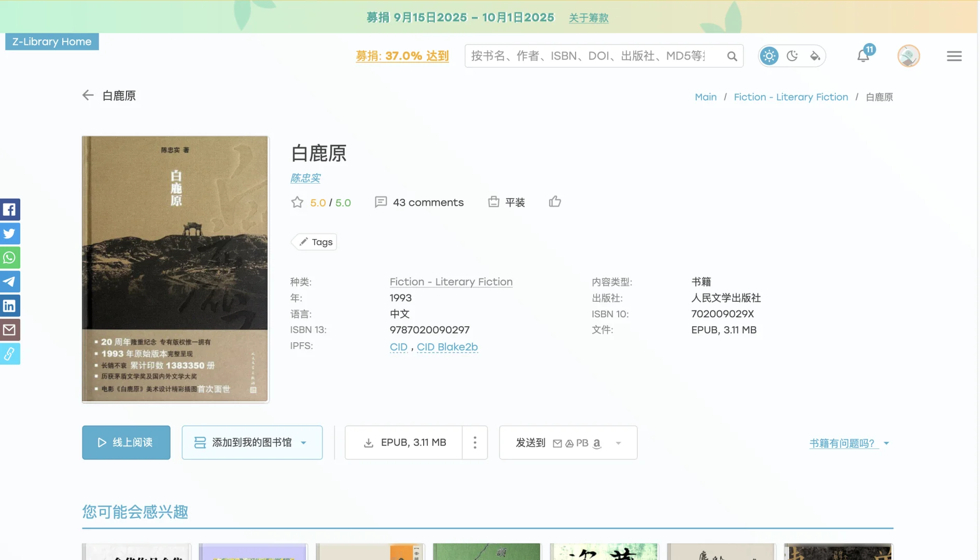Screen dimensions: 980x560
Task: Share book on LinkedIn
Action: click(10, 306)
